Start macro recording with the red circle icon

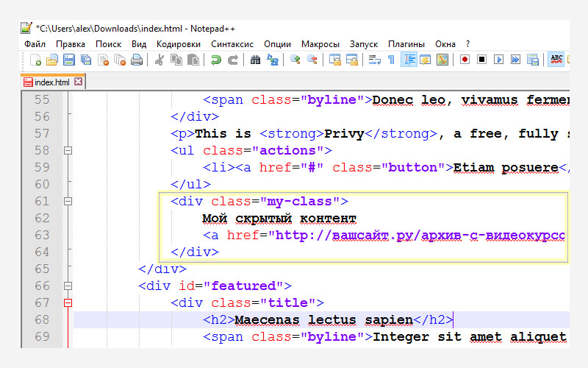[x=465, y=60]
